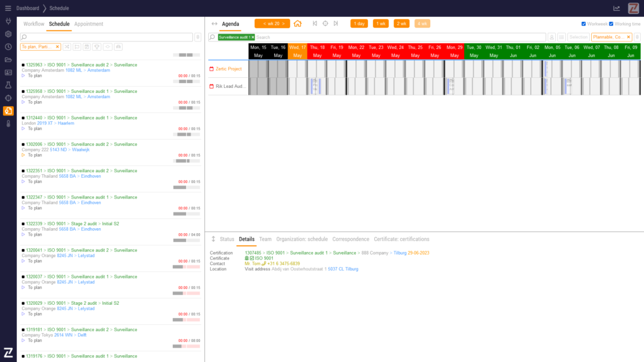Click the person filter icon in agenda
644x362 pixels.
click(x=552, y=37)
